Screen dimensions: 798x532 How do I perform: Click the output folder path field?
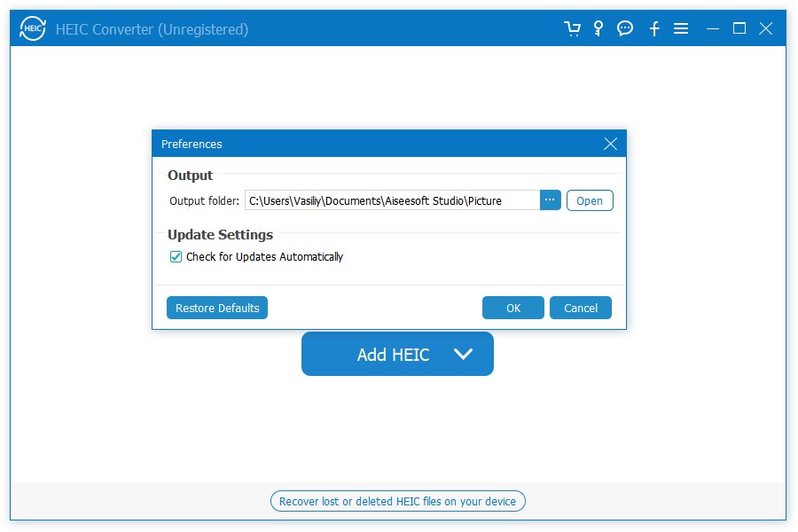pyautogui.click(x=393, y=200)
